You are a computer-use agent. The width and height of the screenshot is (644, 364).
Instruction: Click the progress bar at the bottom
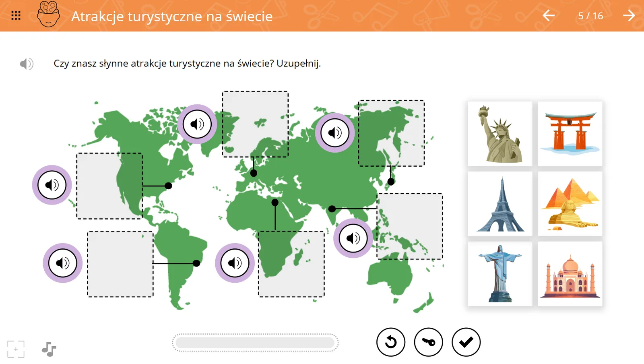point(255,343)
